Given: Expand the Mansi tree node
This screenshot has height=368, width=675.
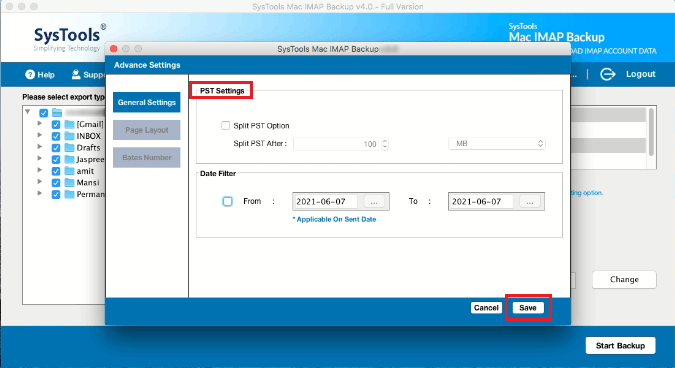Looking at the screenshot, I should point(40,182).
